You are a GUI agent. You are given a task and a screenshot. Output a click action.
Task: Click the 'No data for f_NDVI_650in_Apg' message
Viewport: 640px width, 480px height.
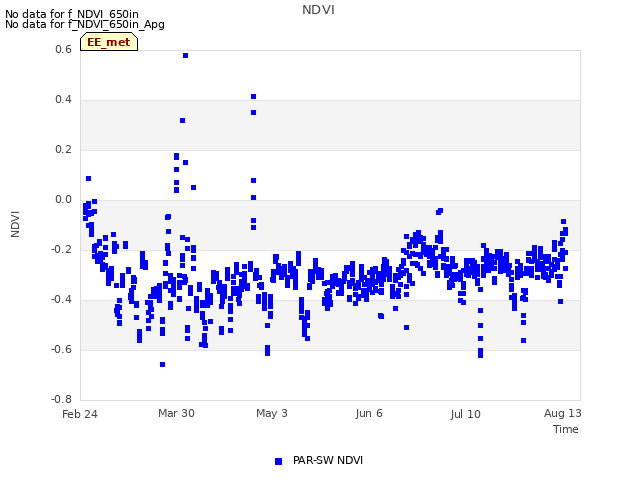85,24
